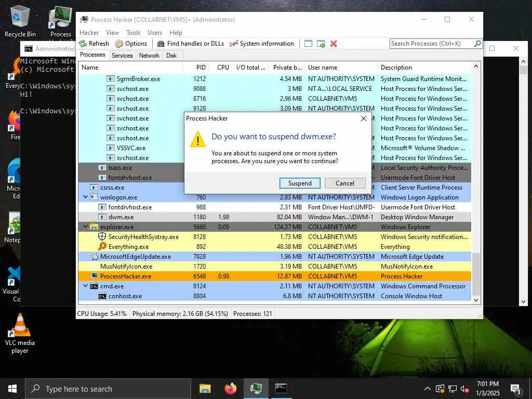532x399 pixels.
Task: Select the svchost.exe row with PID 9088
Action: coord(274,88)
